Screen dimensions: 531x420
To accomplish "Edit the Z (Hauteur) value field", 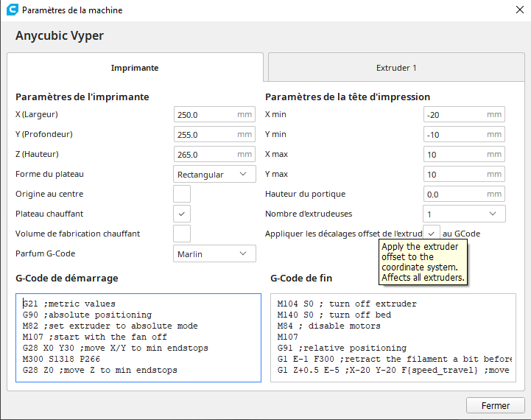I will click(x=214, y=154).
